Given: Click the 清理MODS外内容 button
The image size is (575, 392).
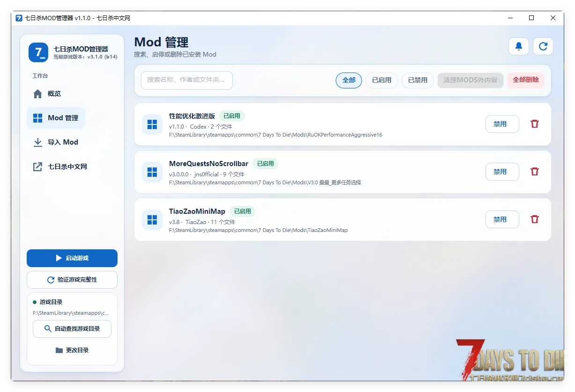Looking at the screenshot, I should point(471,80).
